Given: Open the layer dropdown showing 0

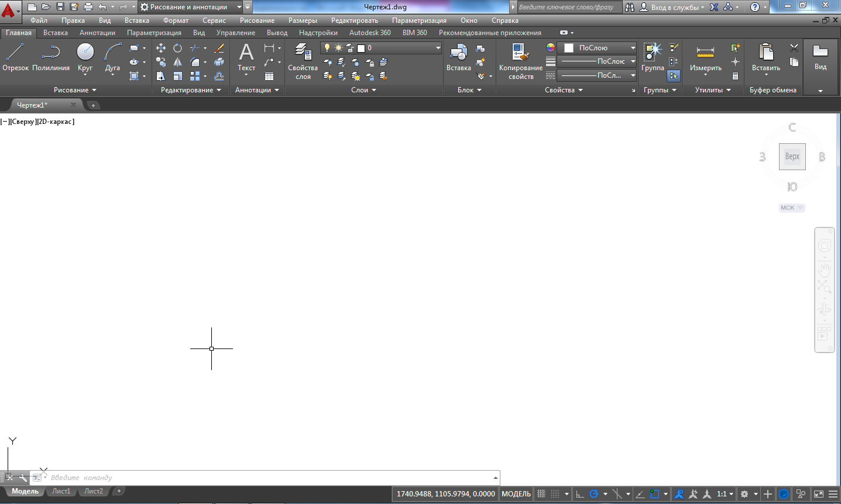Looking at the screenshot, I should click(x=381, y=48).
